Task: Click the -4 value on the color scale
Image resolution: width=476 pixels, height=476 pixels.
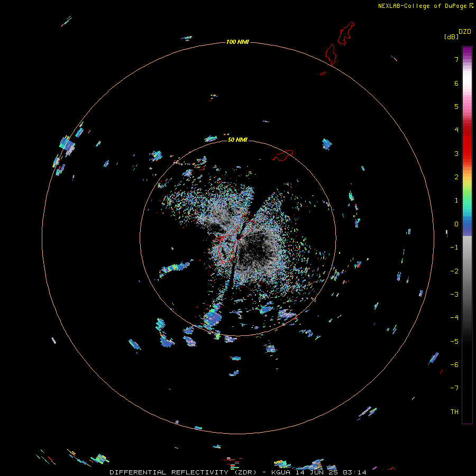Action: click(454, 318)
